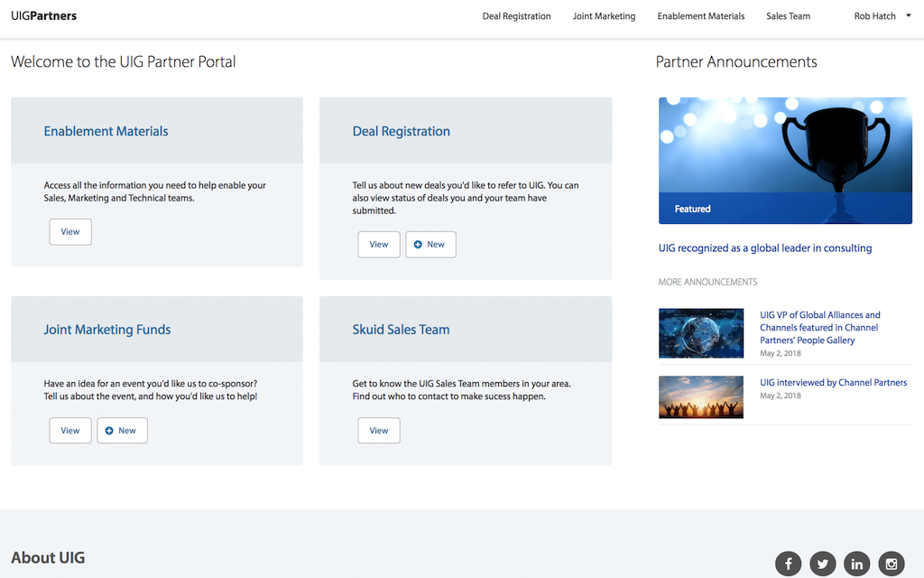
Task: Click View button under Skuid Sales Team
Action: click(x=379, y=431)
